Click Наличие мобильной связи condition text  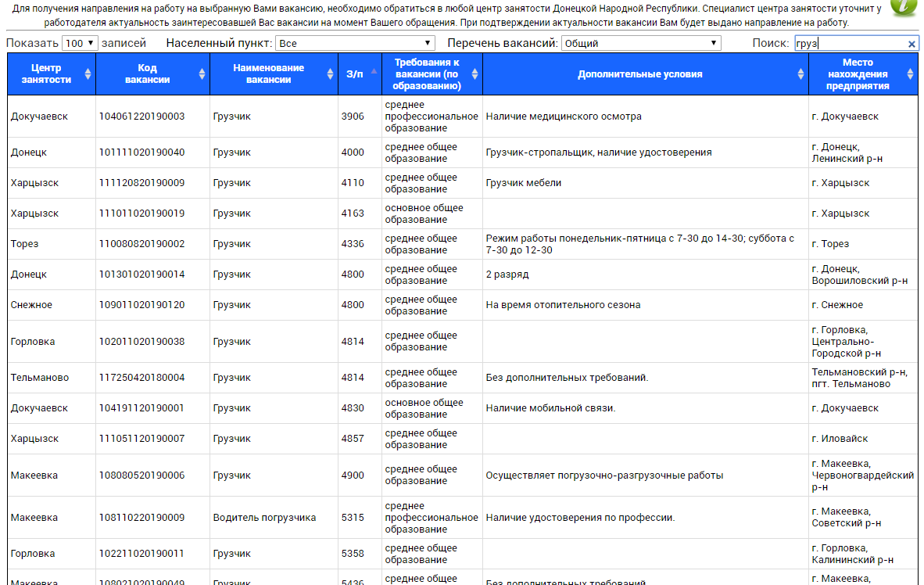pyautogui.click(x=550, y=408)
